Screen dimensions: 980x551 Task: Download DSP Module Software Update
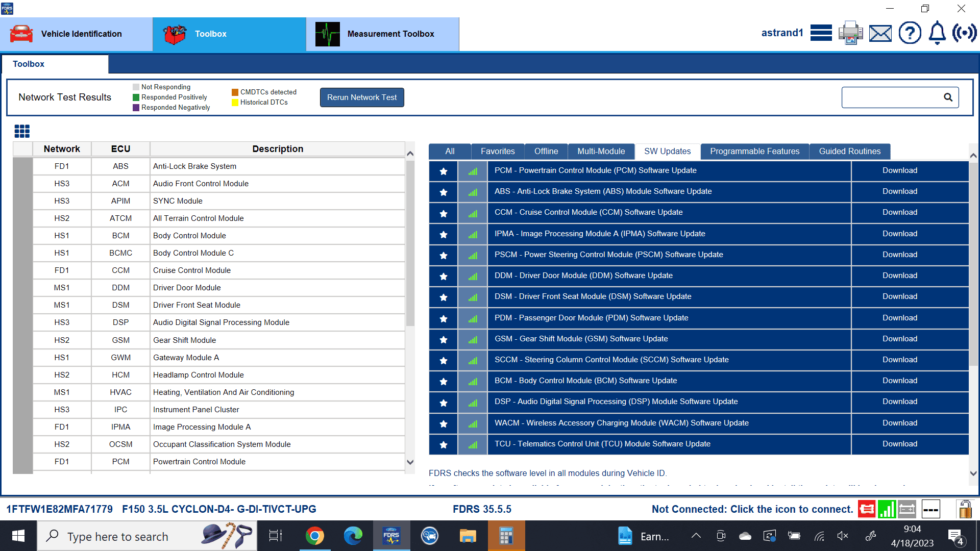click(x=900, y=402)
